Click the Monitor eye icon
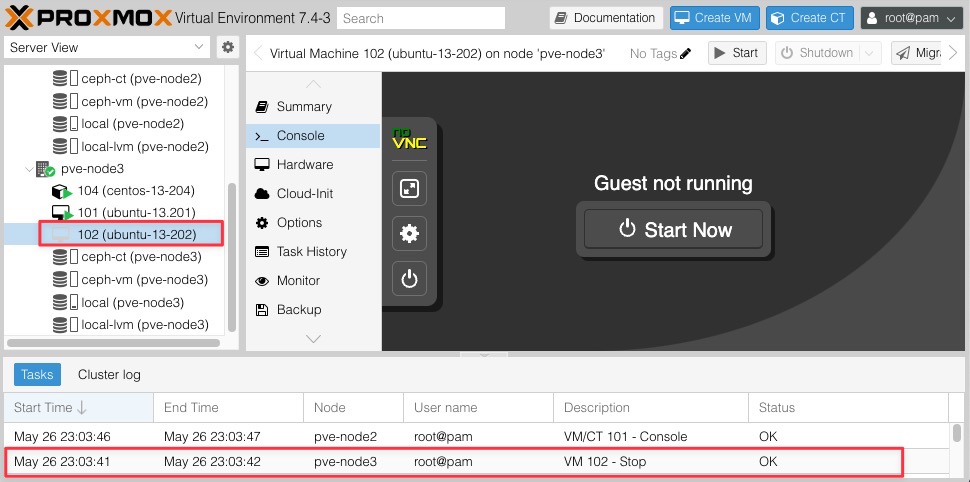 tap(262, 281)
